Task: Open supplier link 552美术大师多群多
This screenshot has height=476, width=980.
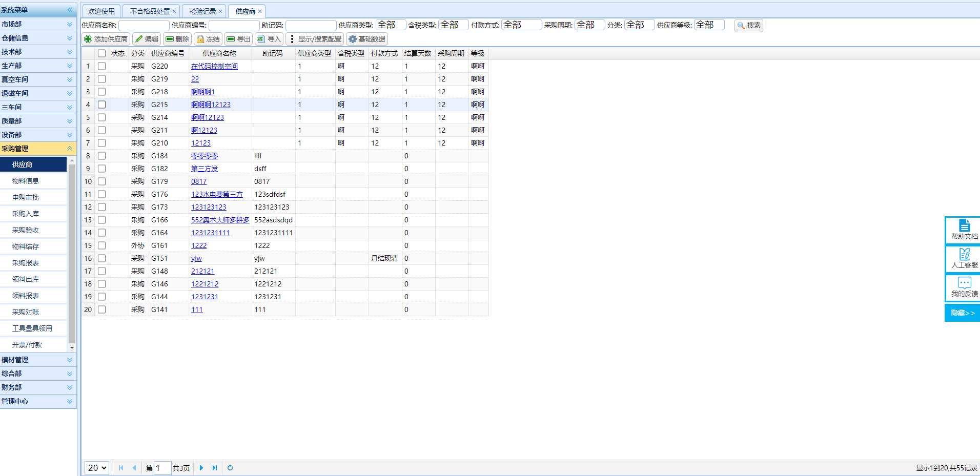Action: point(220,220)
